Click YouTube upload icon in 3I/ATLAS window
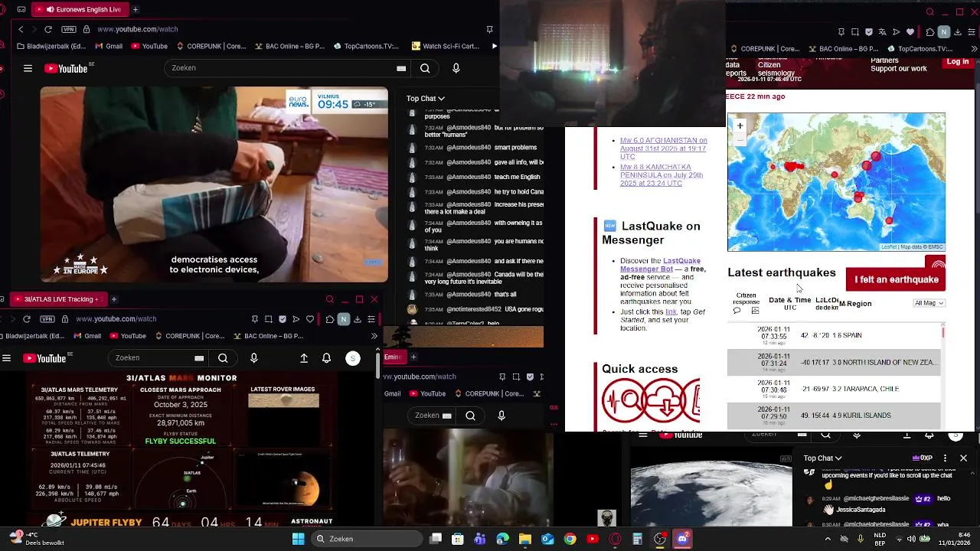This screenshot has width=980, height=551. pyautogui.click(x=304, y=358)
